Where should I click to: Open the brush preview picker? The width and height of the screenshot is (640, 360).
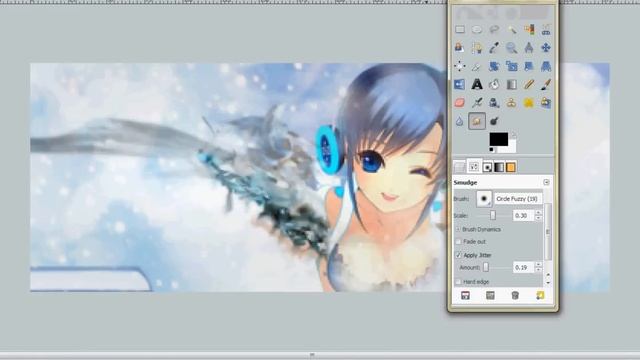pos(484,199)
